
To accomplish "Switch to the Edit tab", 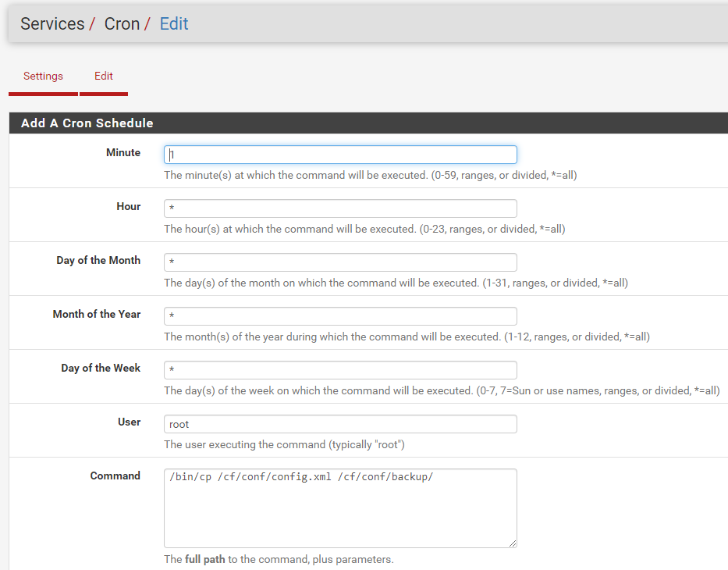I will [x=104, y=76].
